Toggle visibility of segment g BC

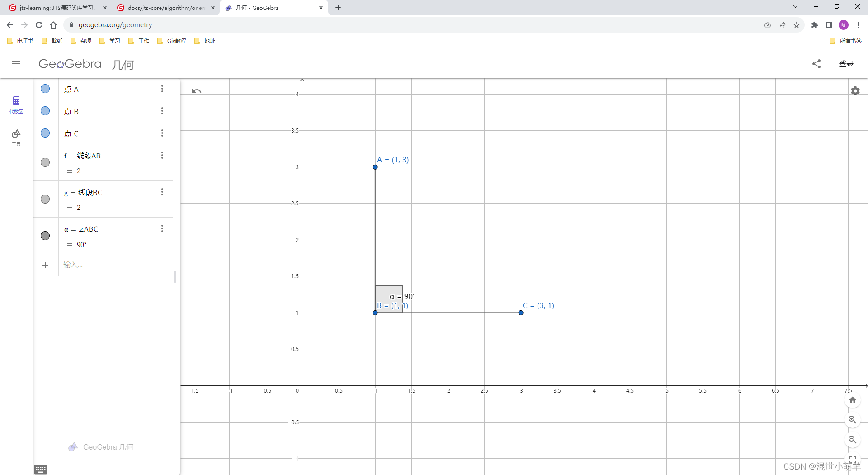[x=45, y=199]
